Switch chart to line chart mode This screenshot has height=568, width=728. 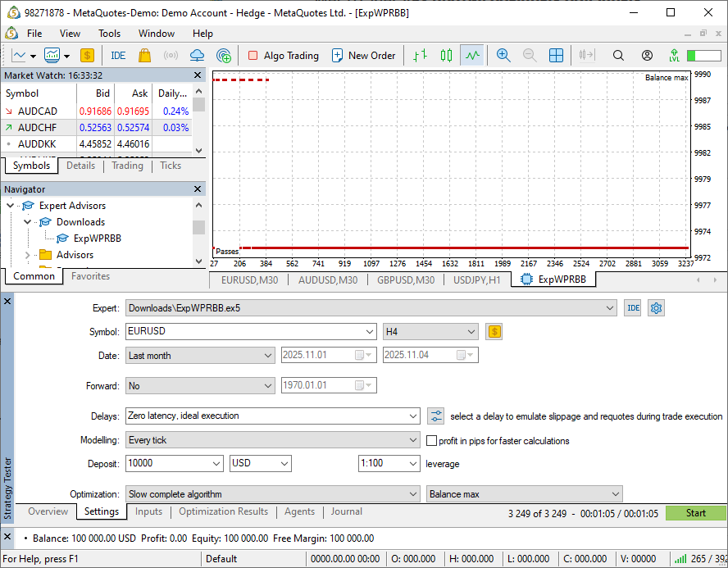tap(472, 56)
